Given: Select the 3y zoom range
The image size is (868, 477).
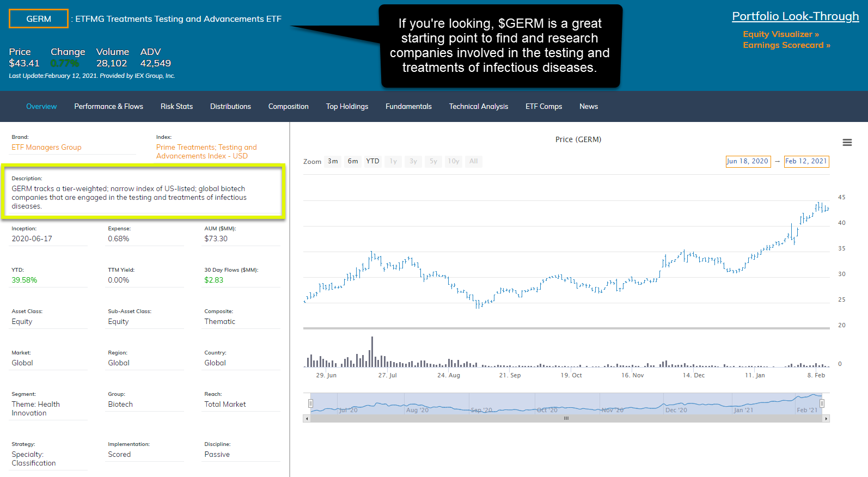Looking at the screenshot, I should pos(413,161).
